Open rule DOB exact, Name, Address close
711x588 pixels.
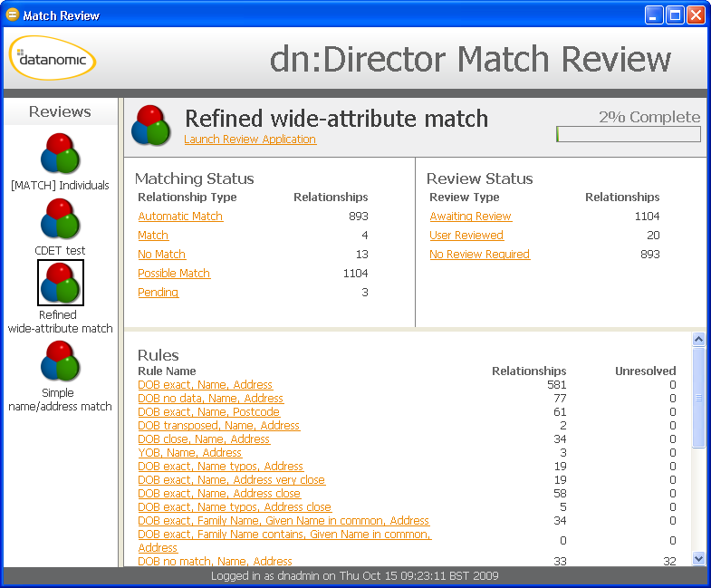(219, 494)
